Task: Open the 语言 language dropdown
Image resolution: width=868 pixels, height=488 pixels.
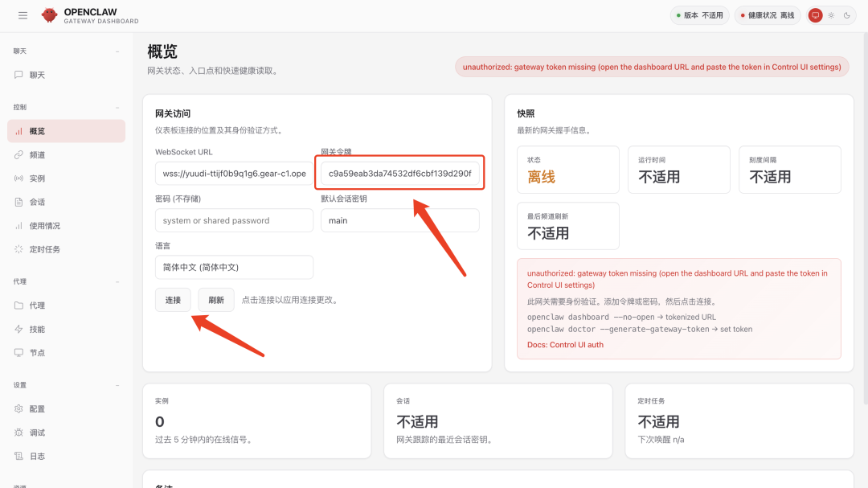Action: [234, 268]
